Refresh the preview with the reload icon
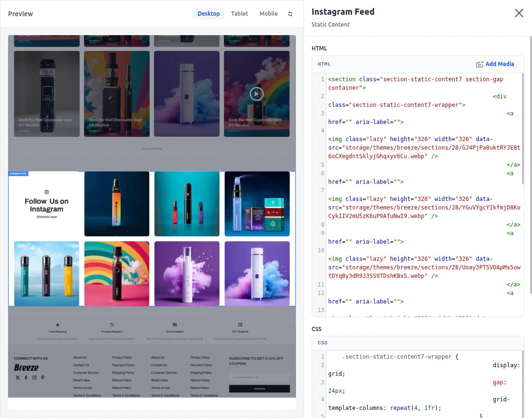This screenshot has height=418, width=532. 290,14
